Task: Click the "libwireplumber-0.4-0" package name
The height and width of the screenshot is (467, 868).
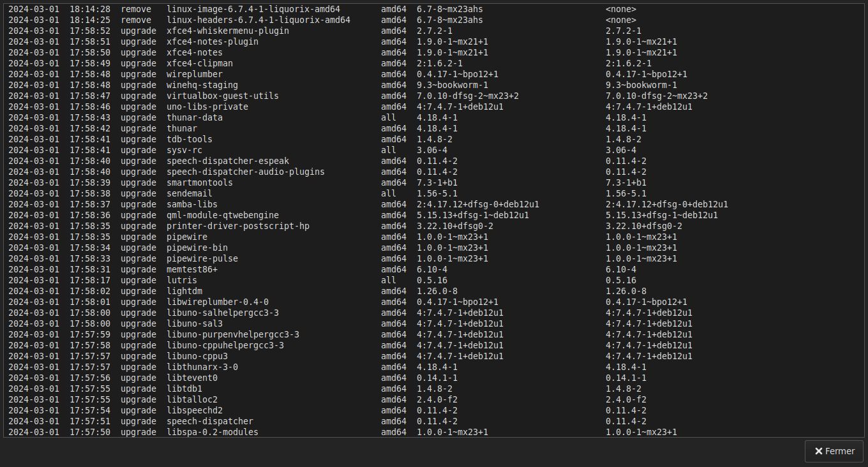Action: pos(218,302)
